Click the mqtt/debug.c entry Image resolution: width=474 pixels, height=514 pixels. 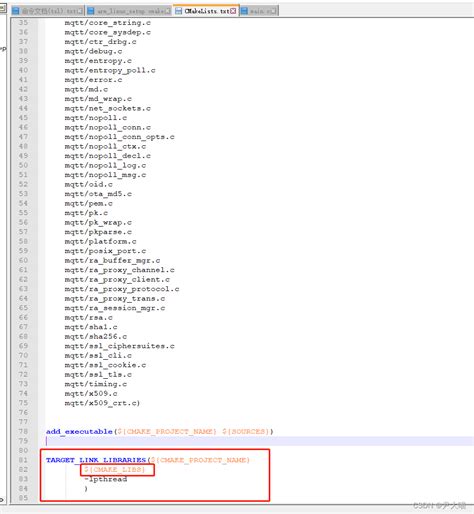pos(93,51)
